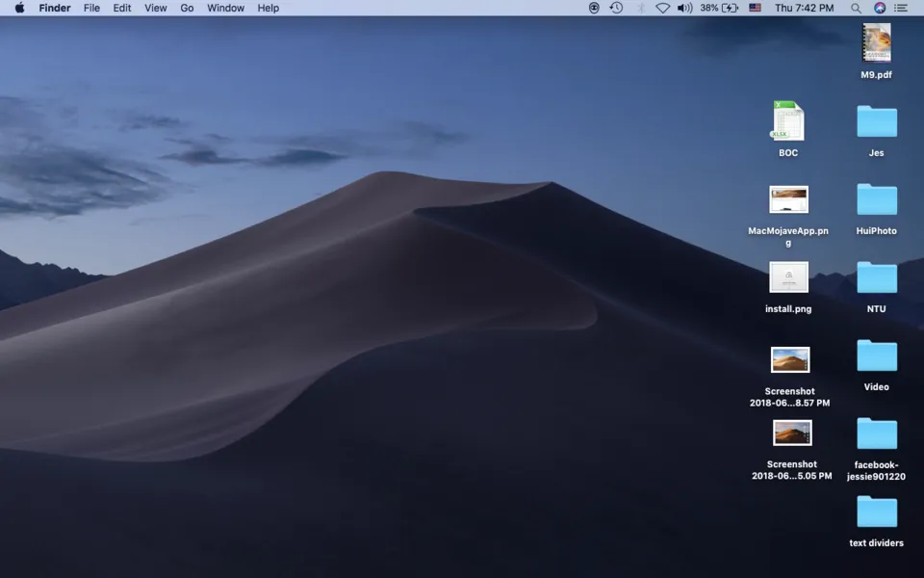Launch Siri from menu bar
Image resolution: width=924 pixels, height=578 pixels.
pyautogui.click(x=879, y=8)
